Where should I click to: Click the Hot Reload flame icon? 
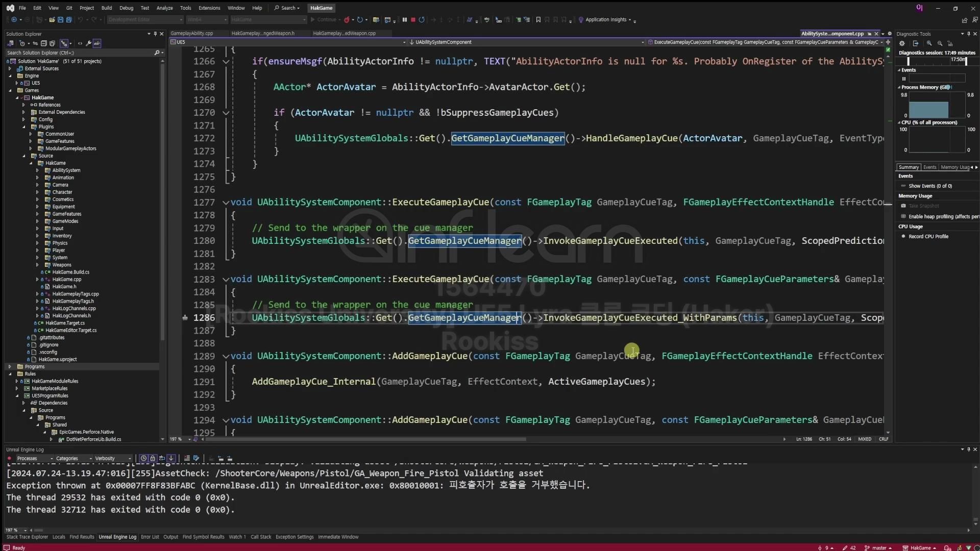point(347,20)
